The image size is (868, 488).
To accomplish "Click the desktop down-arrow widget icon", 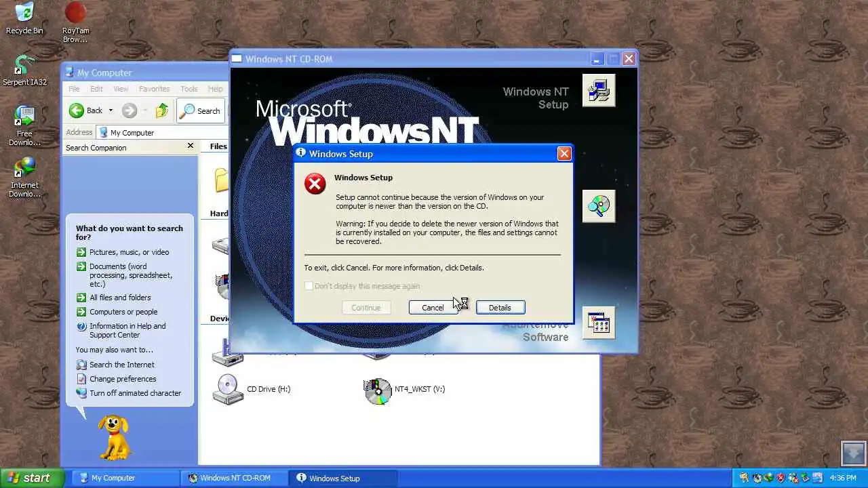I will pos(854,453).
